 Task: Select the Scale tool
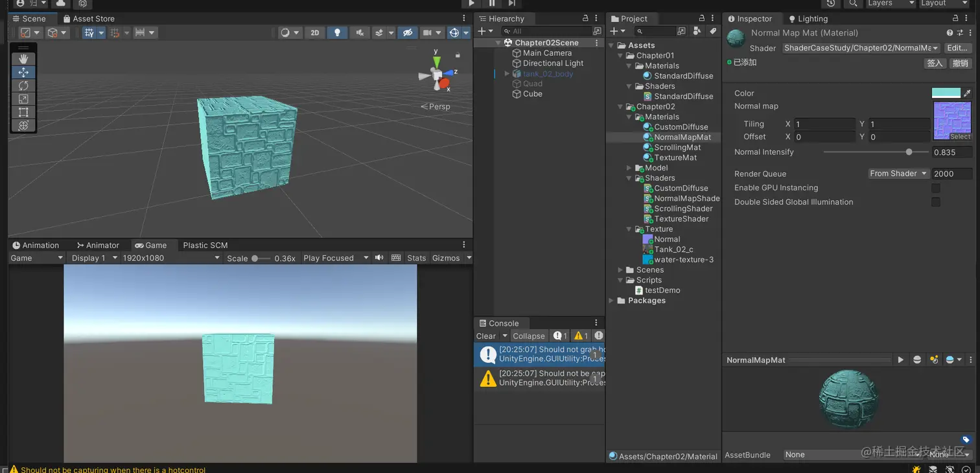coord(23,99)
